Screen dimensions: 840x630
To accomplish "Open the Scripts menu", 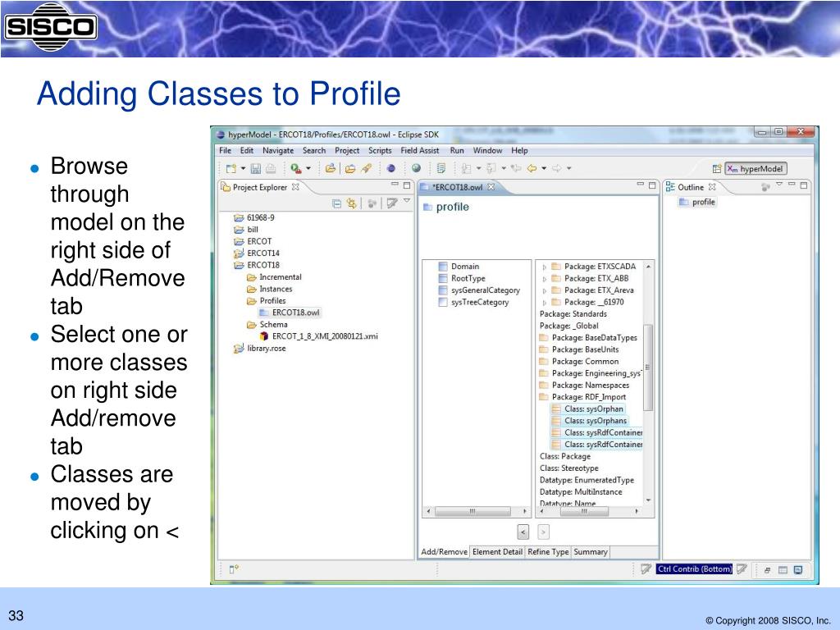I will pyautogui.click(x=380, y=151).
